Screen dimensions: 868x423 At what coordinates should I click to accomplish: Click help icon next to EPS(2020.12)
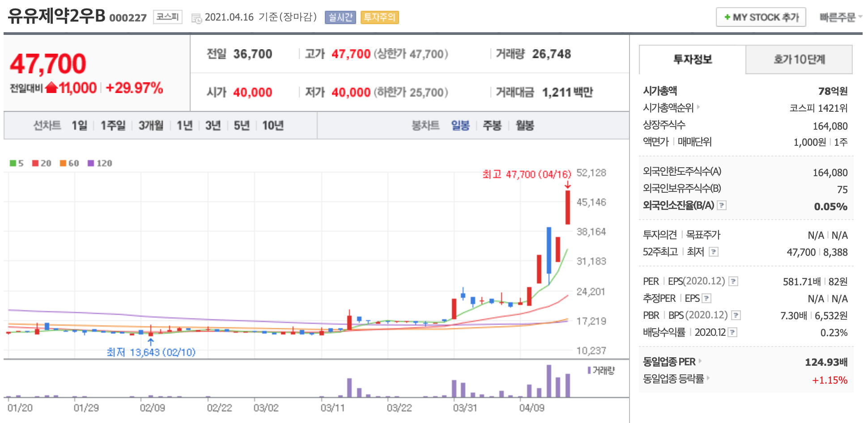pos(733,281)
